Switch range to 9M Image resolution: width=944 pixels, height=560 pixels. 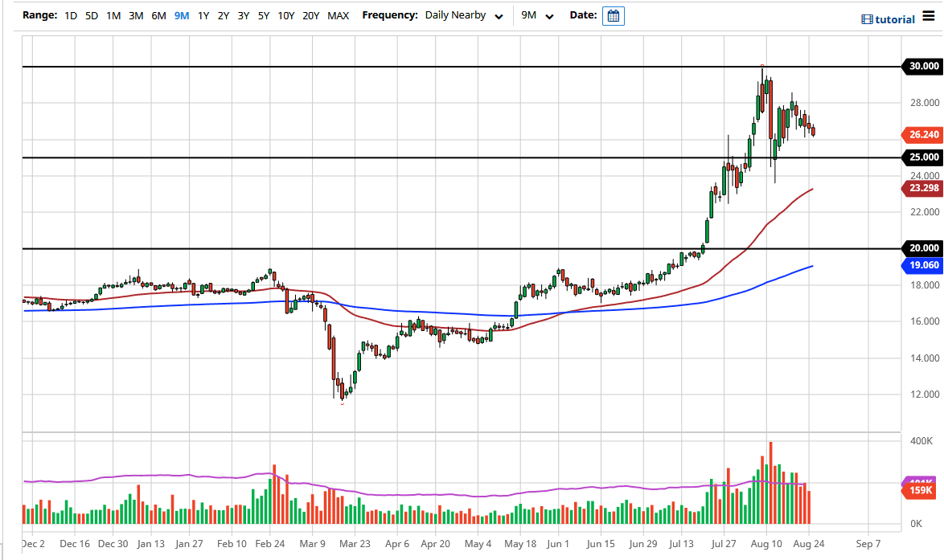tap(182, 15)
